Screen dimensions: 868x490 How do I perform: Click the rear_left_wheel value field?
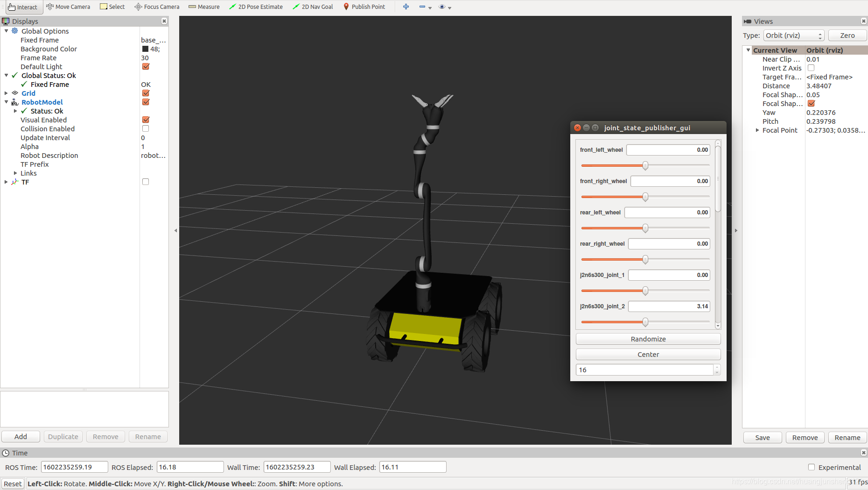pos(667,213)
